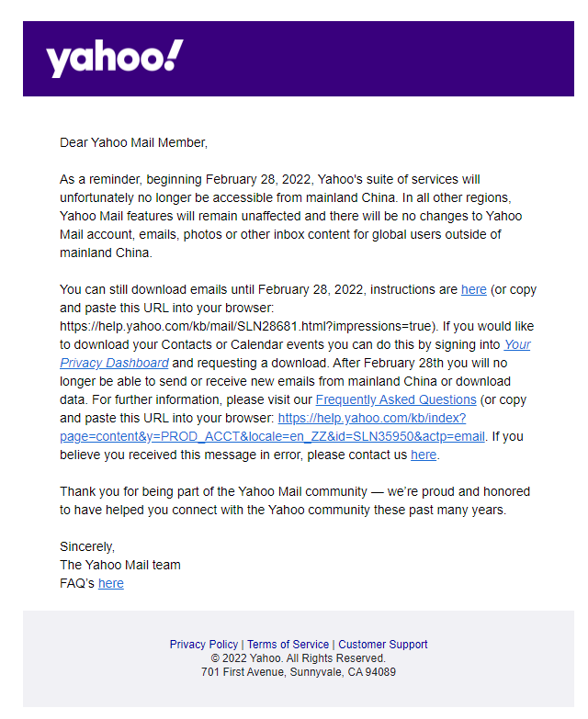The width and height of the screenshot is (588, 719).
Task: Open Customer Support in the footer
Action: pos(383,645)
